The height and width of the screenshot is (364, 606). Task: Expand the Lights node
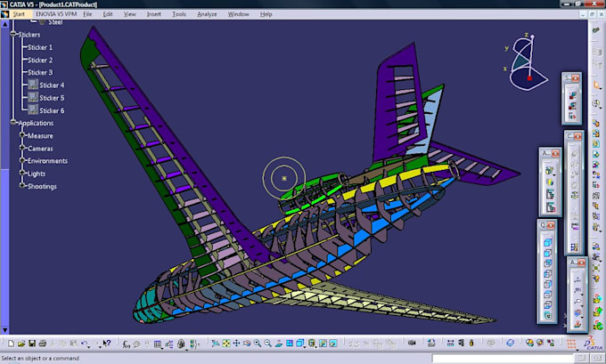(x=22, y=174)
